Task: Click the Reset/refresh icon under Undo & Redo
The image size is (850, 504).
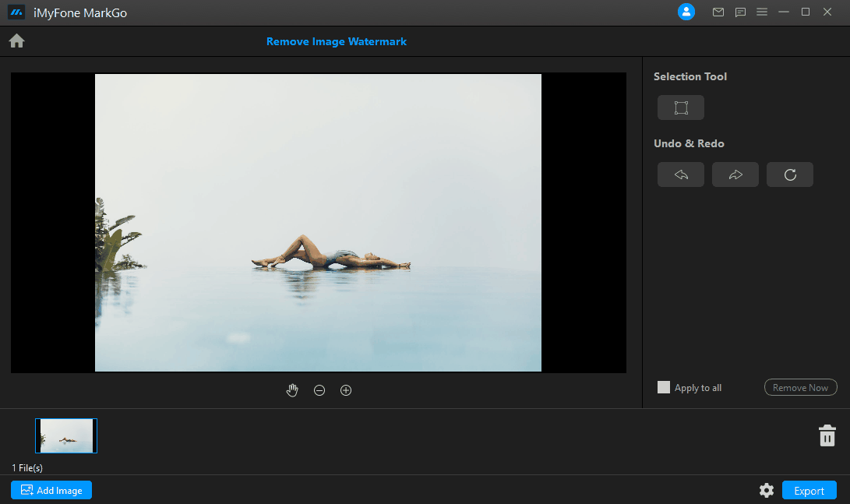Action: [789, 174]
